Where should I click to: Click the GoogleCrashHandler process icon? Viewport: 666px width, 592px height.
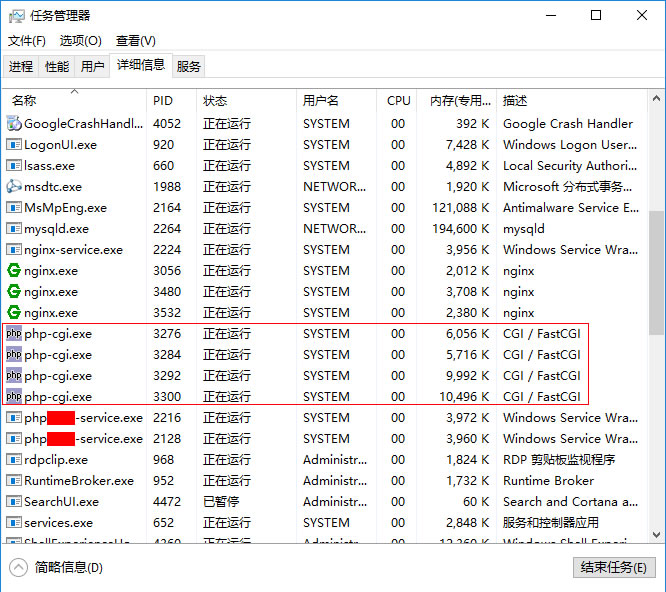pyautogui.click(x=14, y=124)
